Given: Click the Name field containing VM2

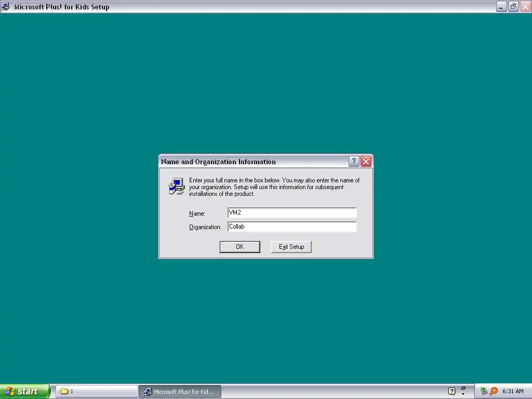Looking at the screenshot, I should 292,212.
